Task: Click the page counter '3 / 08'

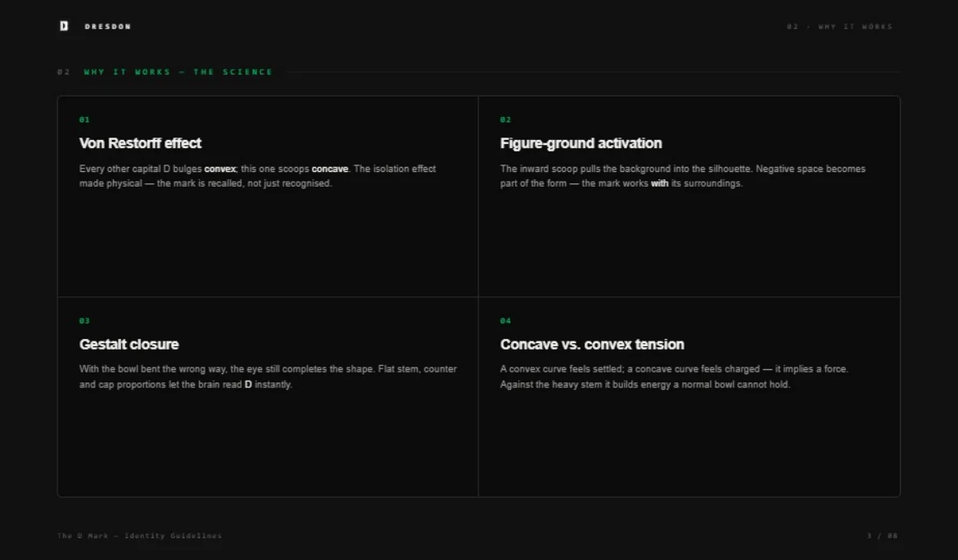Action: coord(882,535)
